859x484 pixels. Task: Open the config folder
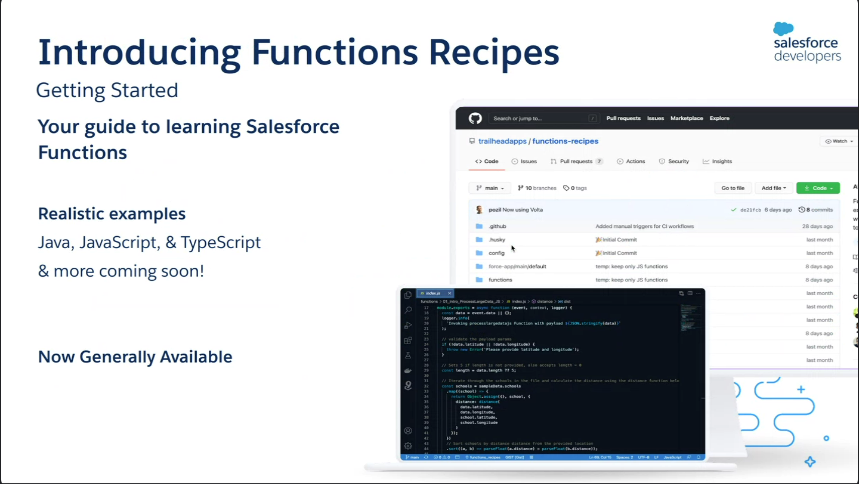tap(496, 253)
